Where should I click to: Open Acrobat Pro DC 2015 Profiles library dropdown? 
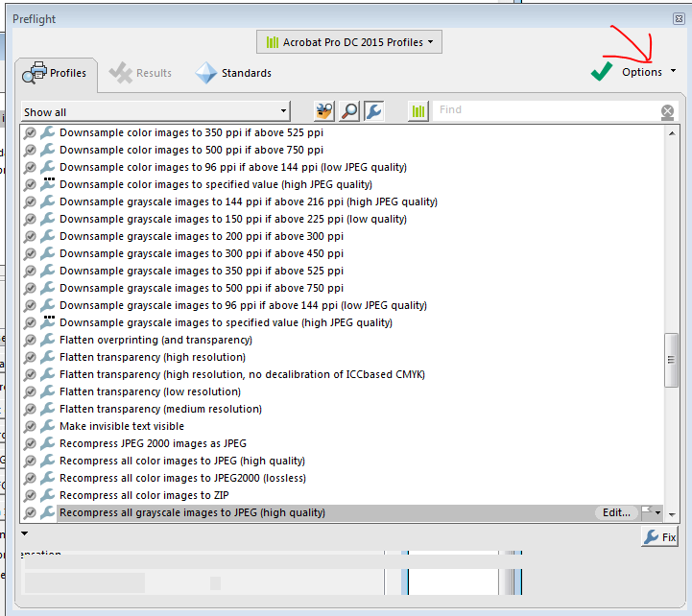349,42
